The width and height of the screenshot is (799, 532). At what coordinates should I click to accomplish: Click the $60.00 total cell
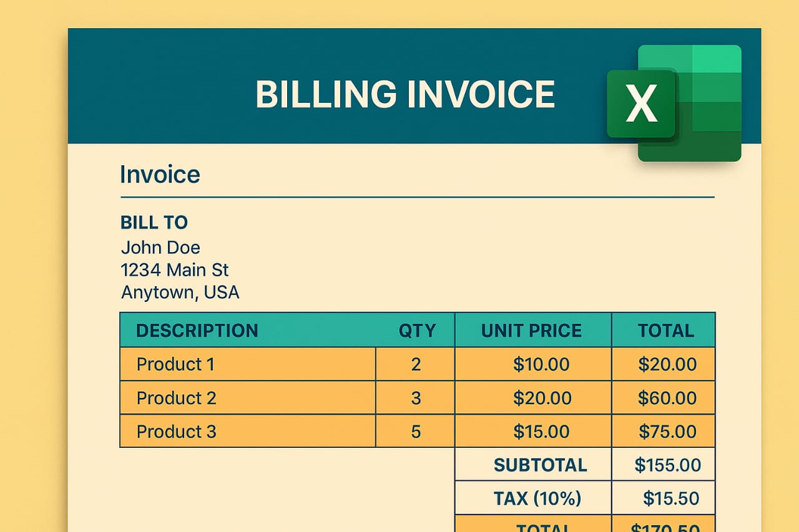point(667,398)
